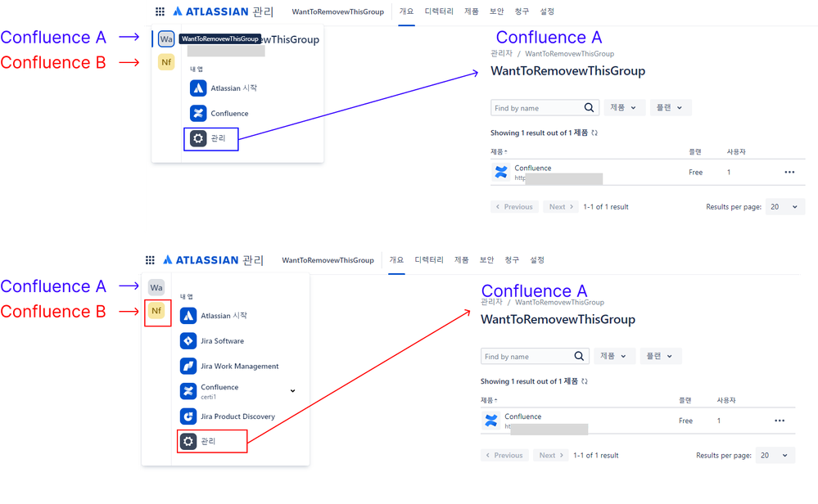Switch to the 개요 tab in upper header
This screenshot has height=504, width=818.
(406, 11)
